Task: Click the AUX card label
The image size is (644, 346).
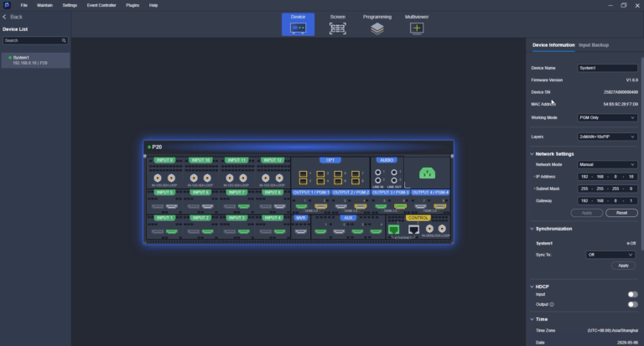Action: (348, 218)
